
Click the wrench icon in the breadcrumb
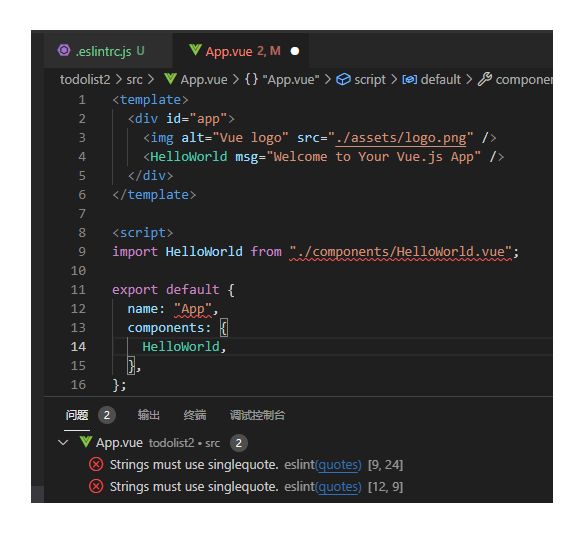[x=485, y=79]
